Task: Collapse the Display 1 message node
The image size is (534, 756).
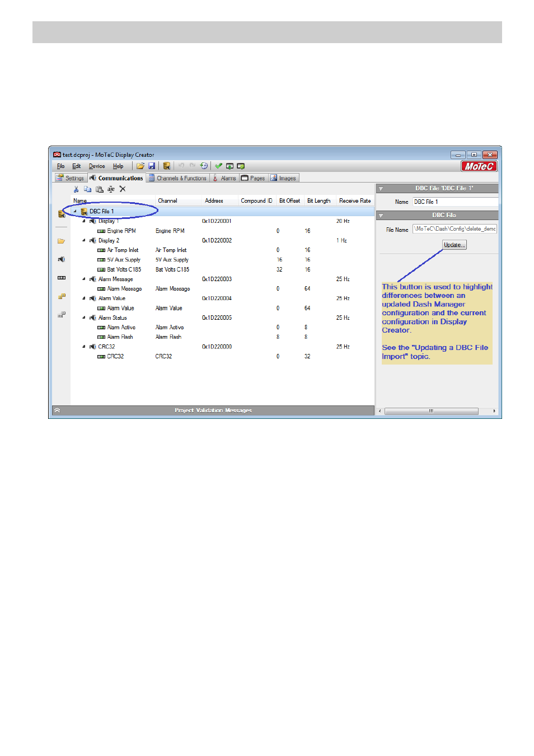Action: [x=84, y=221]
